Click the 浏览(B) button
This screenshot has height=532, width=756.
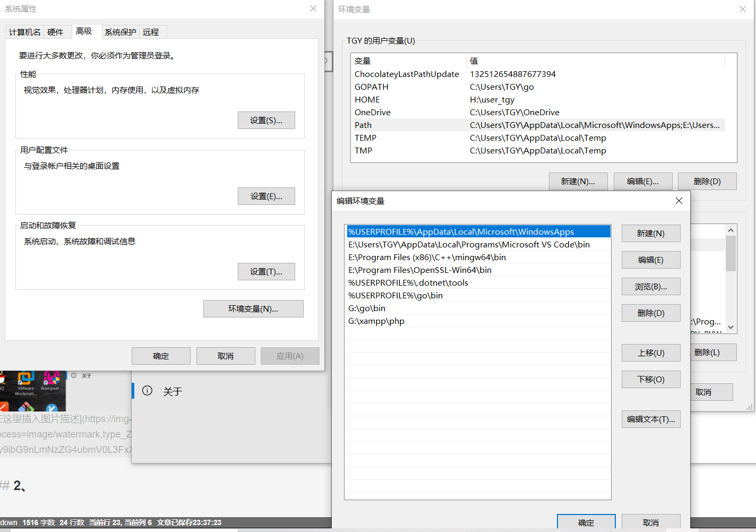(650, 286)
